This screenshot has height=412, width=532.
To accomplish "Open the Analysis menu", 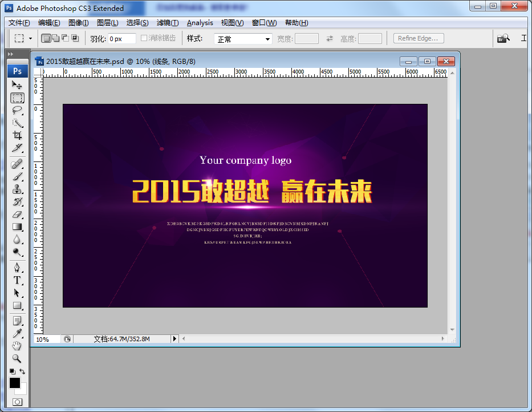I will click(x=200, y=23).
